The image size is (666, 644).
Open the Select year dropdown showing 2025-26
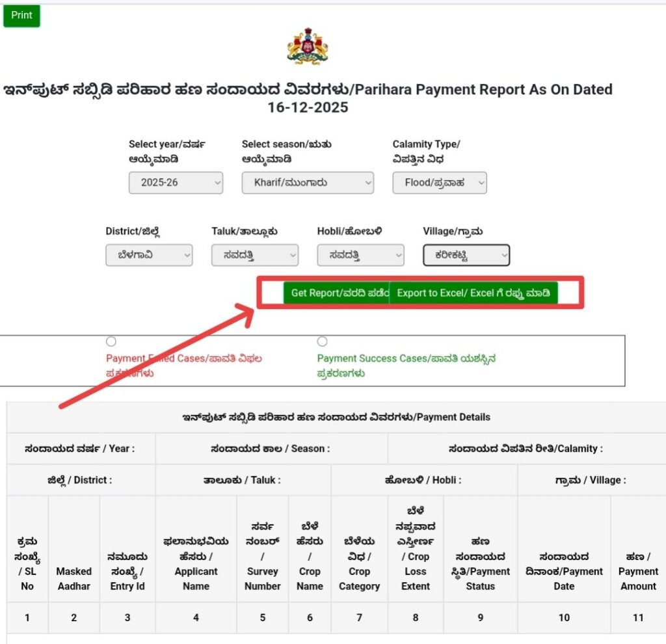click(176, 183)
